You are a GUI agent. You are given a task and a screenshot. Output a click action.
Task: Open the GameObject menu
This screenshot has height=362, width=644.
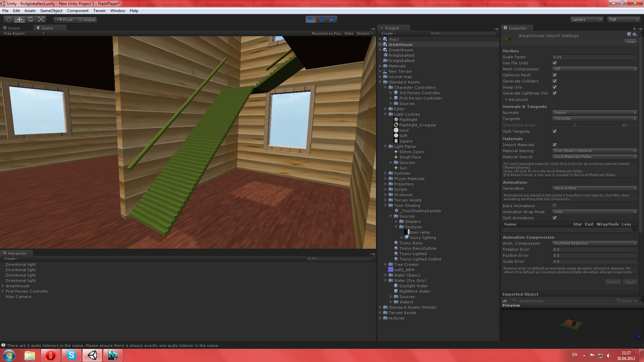(x=51, y=11)
